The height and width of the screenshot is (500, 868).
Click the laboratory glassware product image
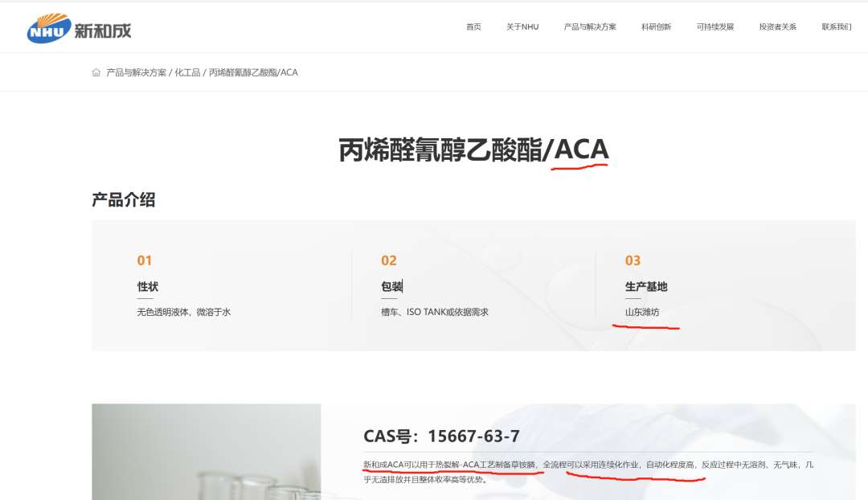pos(207,452)
